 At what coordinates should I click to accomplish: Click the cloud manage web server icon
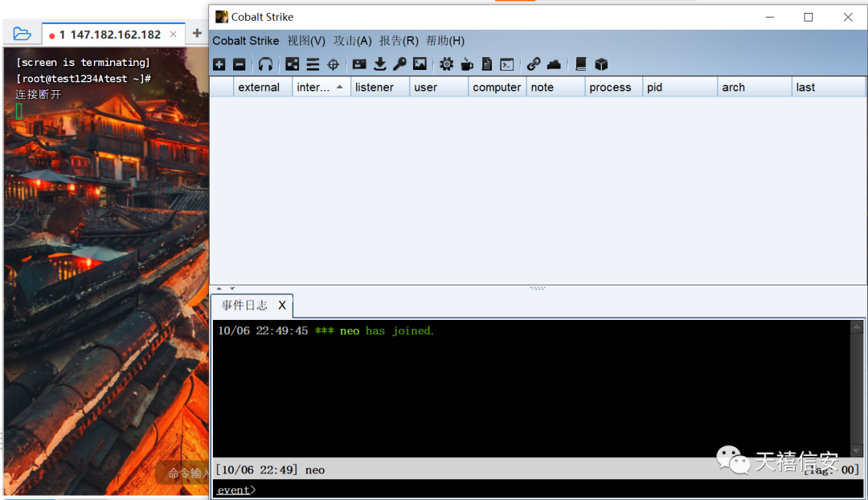pos(554,64)
